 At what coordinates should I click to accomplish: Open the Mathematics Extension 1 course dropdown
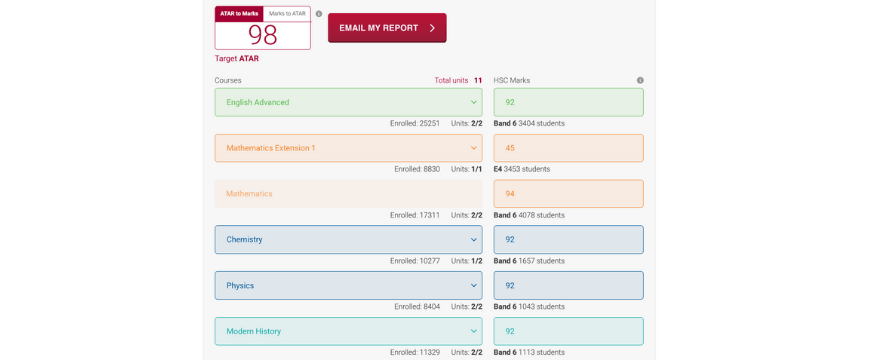click(348, 148)
